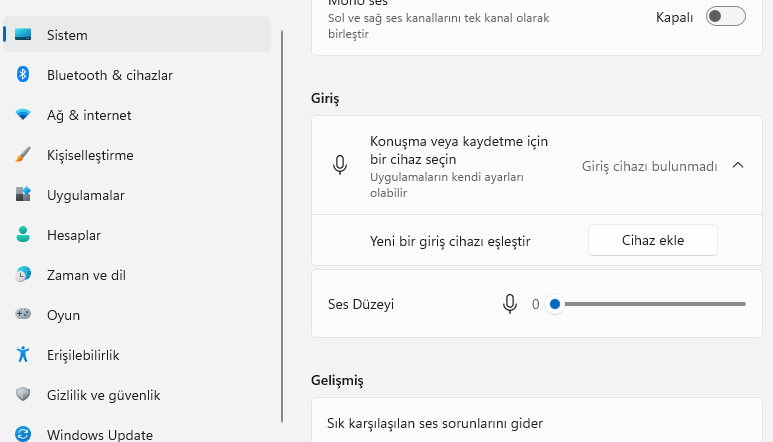This screenshot has width=773, height=442.
Task: Click the Hesaplar person icon
Action: (23, 235)
